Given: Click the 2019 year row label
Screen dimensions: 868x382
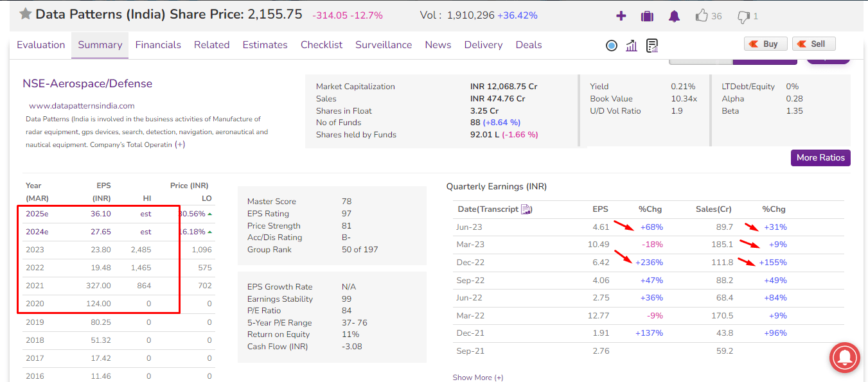Looking at the screenshot, I should coord(35,322).
